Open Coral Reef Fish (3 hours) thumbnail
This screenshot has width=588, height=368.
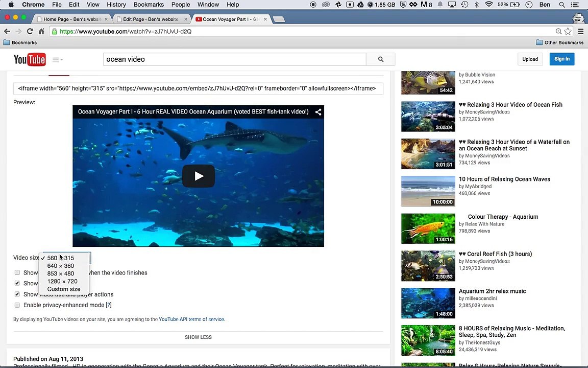[x=428, y=266]
